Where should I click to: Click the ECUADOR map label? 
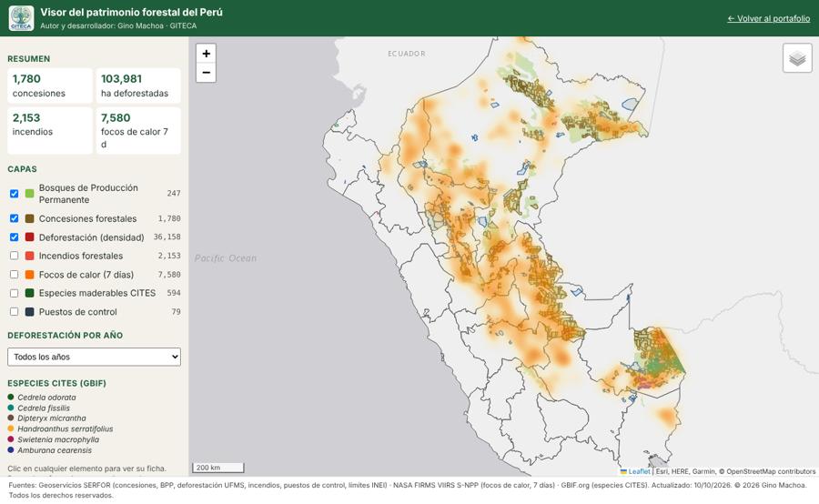click(407, 54)
